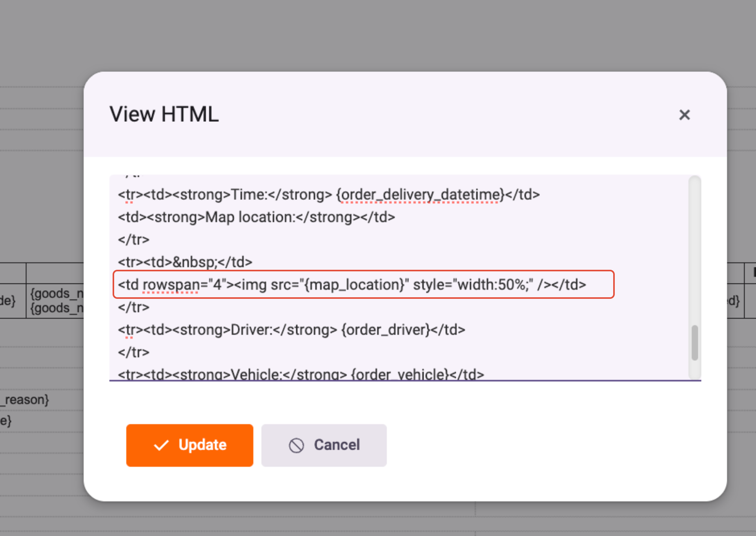756x536 pixels.
Task: Click the closing </tr> below Driver line
Action: (134, 352)
